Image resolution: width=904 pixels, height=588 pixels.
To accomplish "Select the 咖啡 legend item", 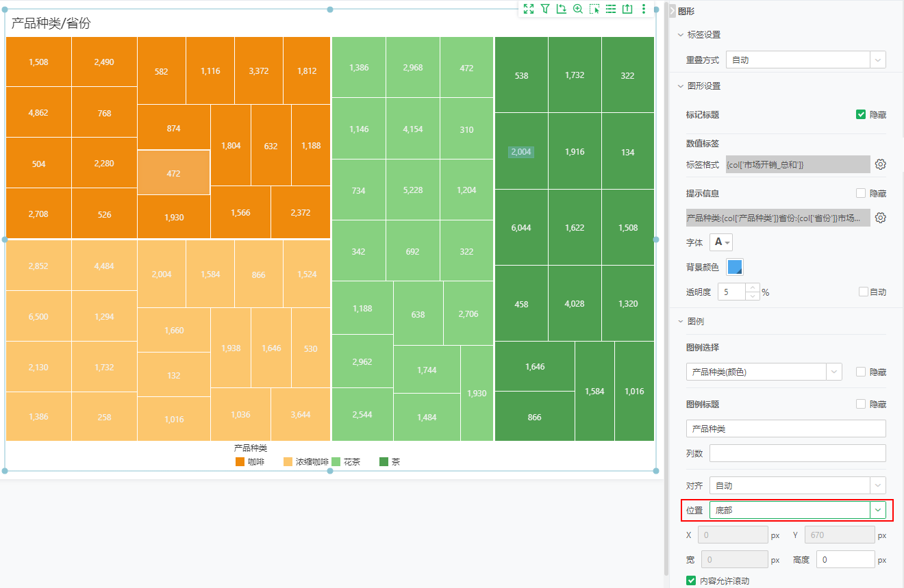I will tap(250, 461).
